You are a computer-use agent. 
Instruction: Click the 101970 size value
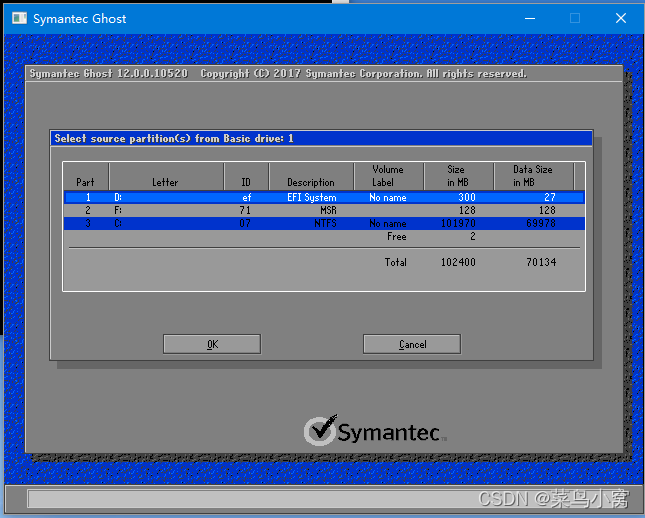458,223
